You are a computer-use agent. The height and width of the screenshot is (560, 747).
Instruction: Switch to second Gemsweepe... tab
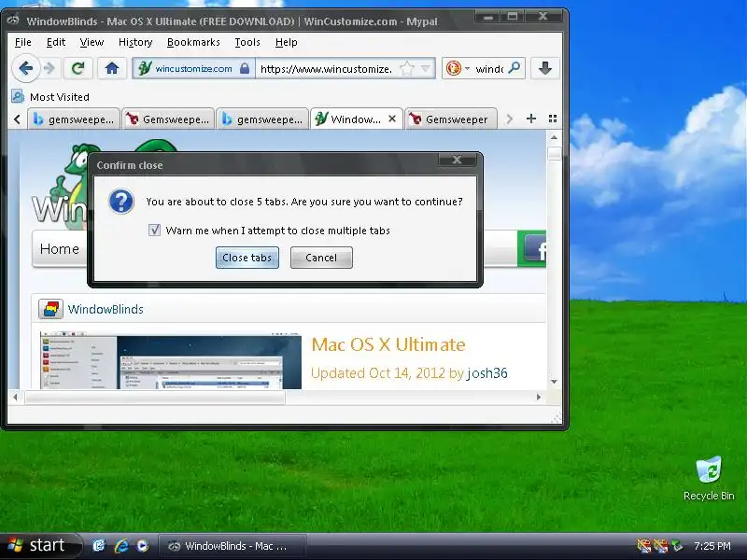coord(167,119)
